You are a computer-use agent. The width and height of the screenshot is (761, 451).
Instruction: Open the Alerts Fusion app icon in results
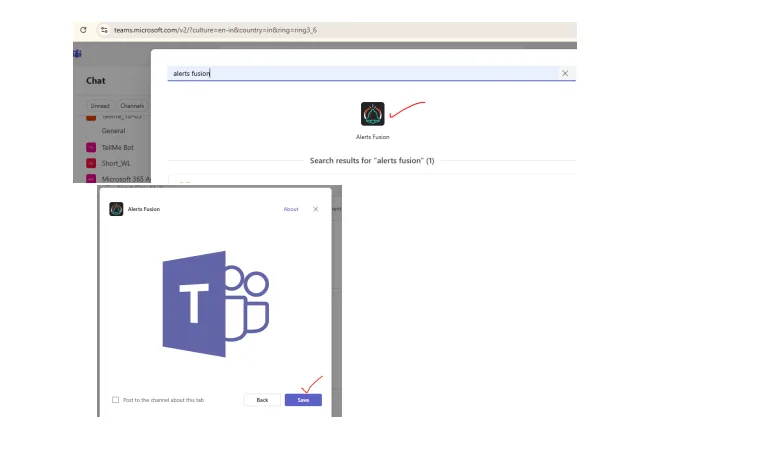click(x=373, y=114)
